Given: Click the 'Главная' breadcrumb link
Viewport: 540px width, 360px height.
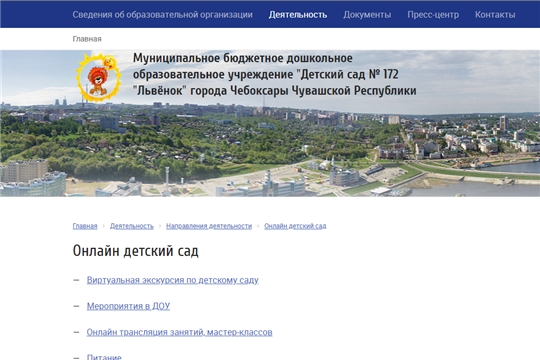Looking at the screenshot, I should coord(85,226).
